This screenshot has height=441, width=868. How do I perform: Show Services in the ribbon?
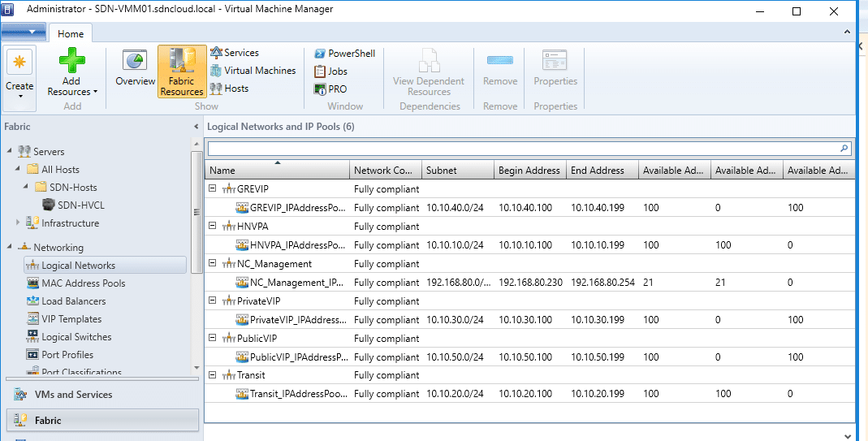click(x=235, y=53)
